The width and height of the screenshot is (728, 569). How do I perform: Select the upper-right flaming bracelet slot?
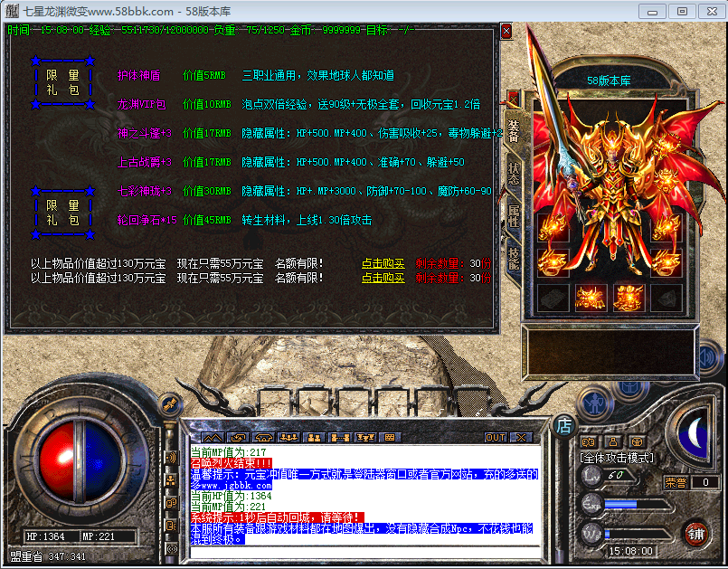(x=667, y=228)
